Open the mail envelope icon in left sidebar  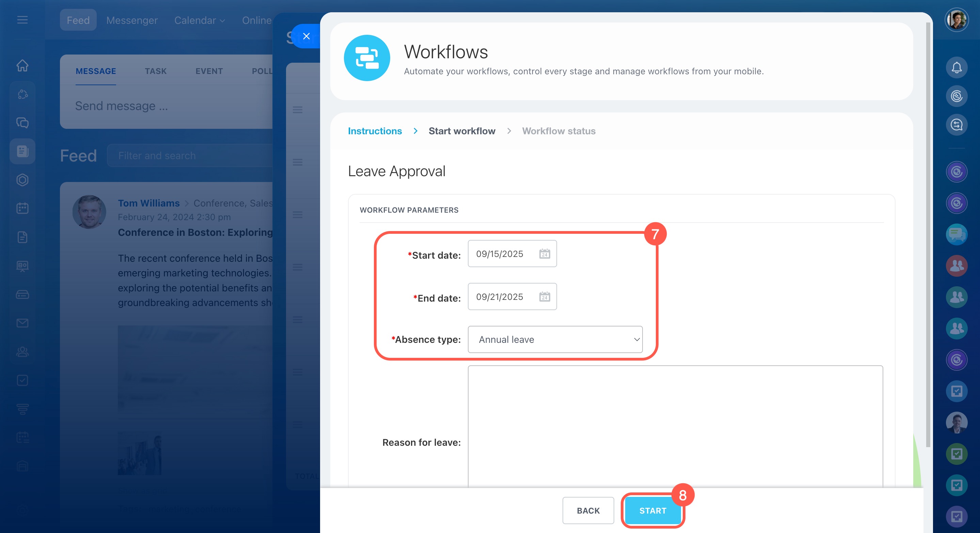(22, 323)
